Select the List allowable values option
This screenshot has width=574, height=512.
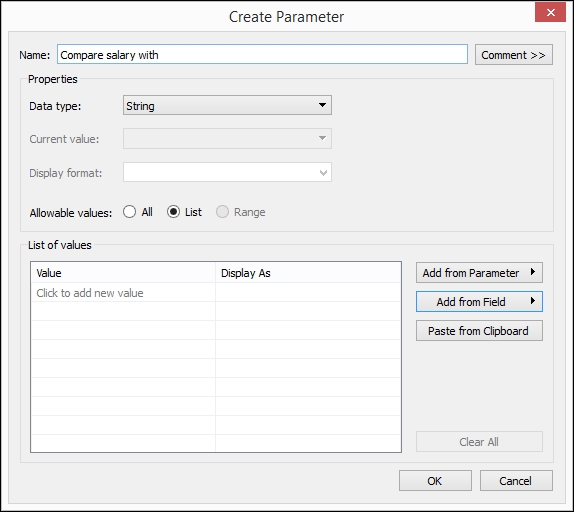point(174,212)
